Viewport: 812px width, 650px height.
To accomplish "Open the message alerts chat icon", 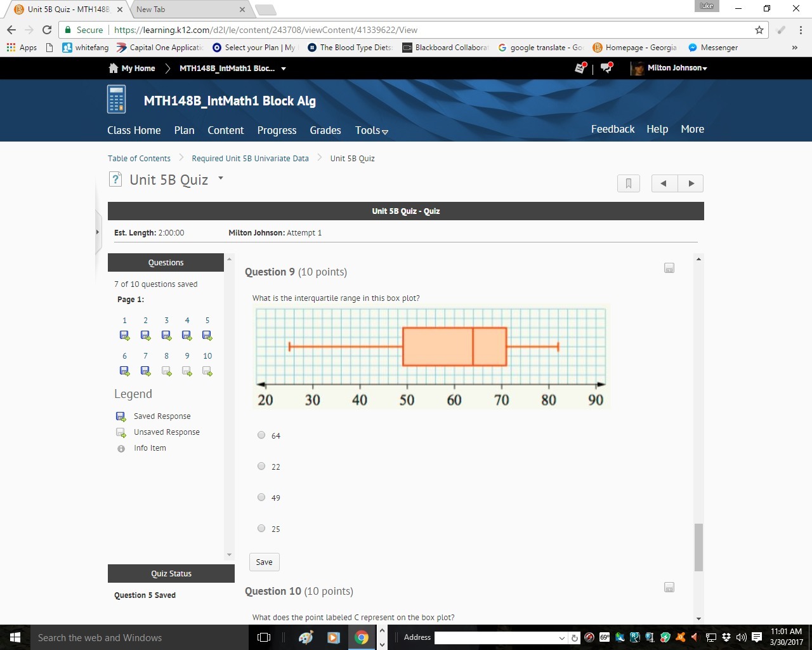I will pos(606,68).
